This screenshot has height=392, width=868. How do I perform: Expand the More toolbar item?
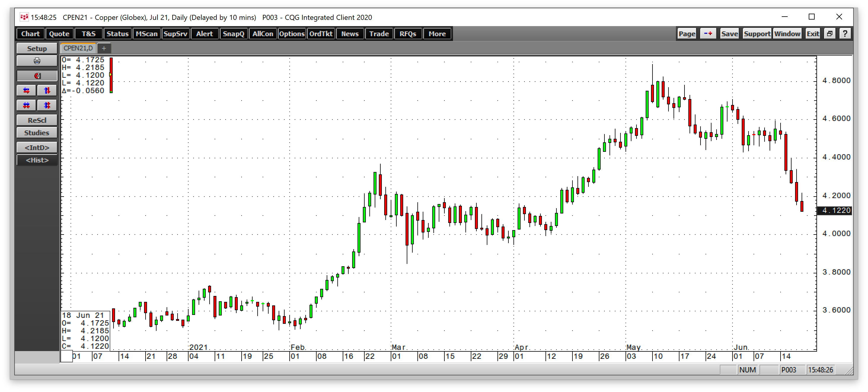437,34
